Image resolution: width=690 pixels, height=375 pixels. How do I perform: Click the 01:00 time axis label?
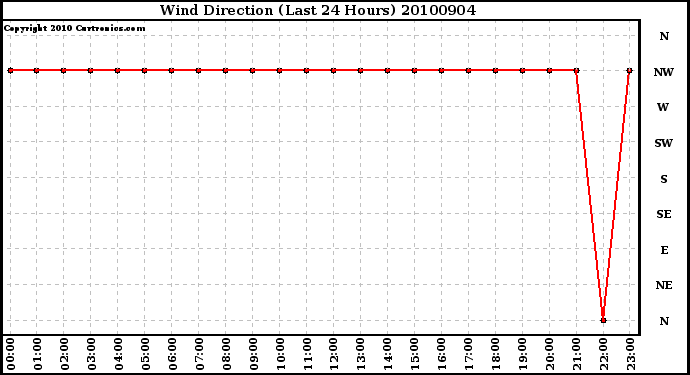[37, 354]
